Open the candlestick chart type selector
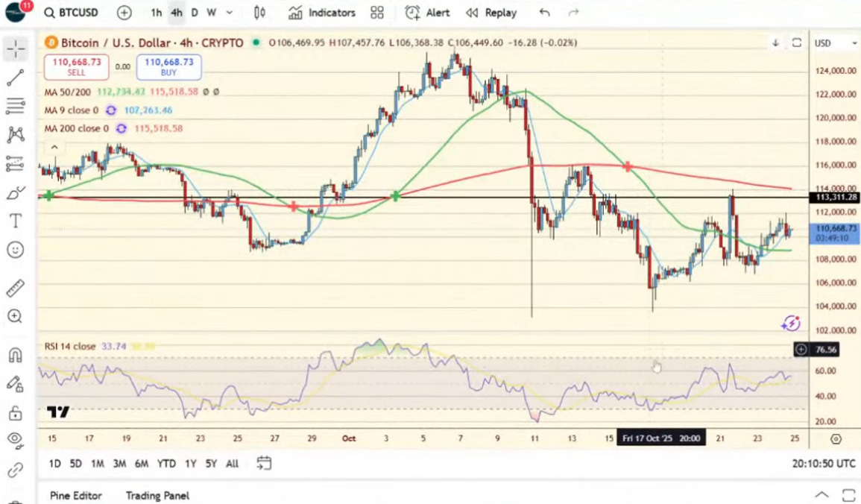861x504 pixels. pyautogui.click(x=259, y=12)
